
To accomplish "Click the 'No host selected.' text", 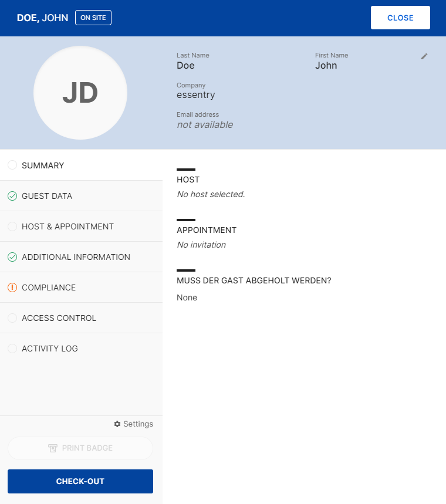I will [x=211, y=194].
